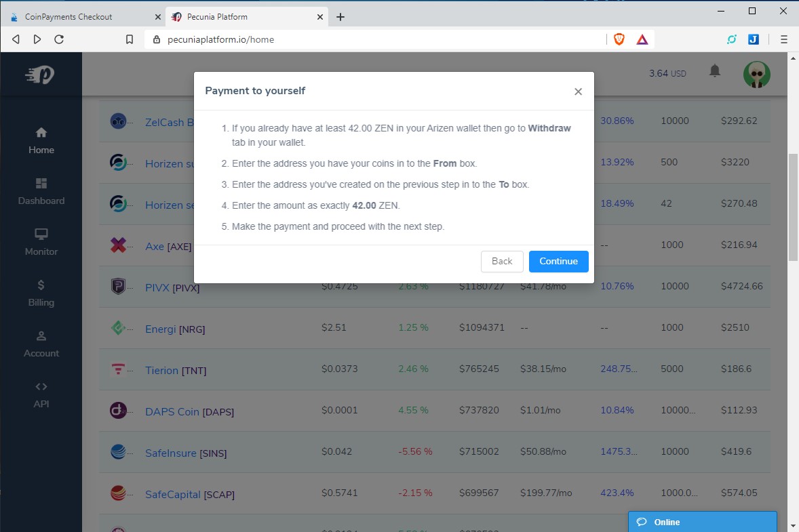Open the SafeCapital [SCAP] link
799x532 pixels.
point(189,494)
